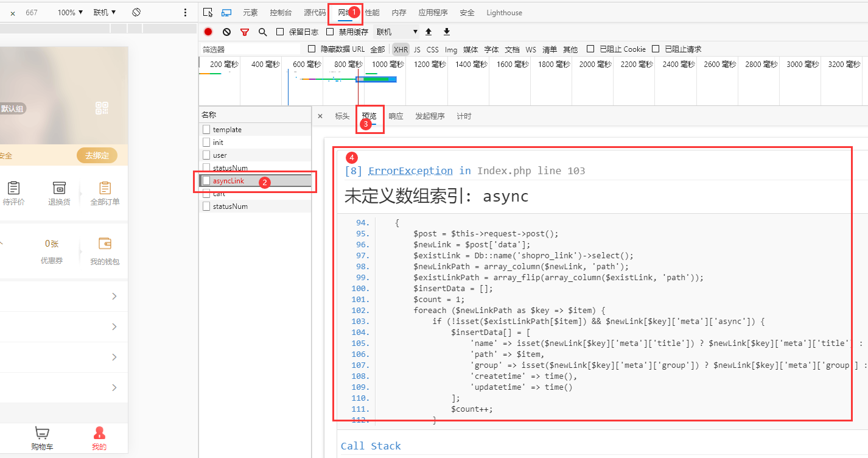
Task: Tap the 去绑定 button
Action: [97, 155]
